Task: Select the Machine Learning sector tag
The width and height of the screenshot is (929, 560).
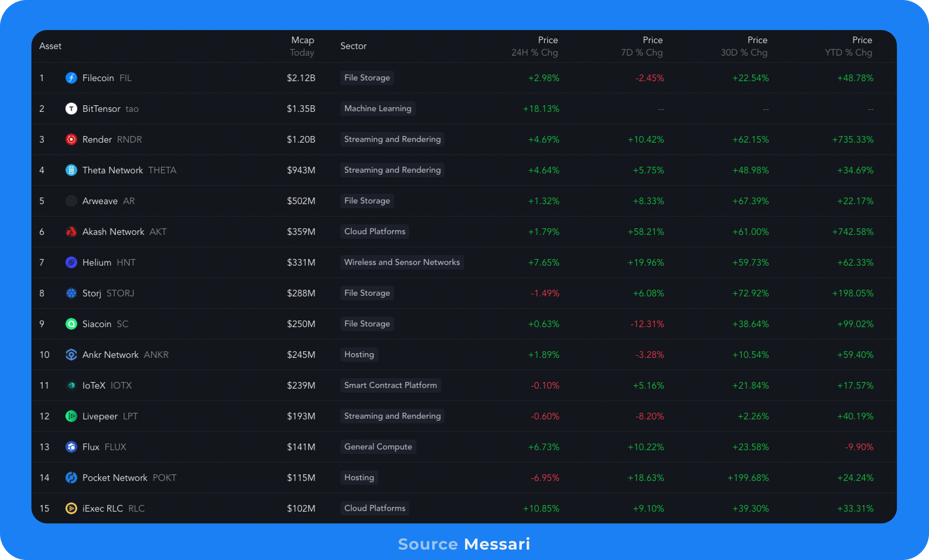Action: click(x=378, y=109)
